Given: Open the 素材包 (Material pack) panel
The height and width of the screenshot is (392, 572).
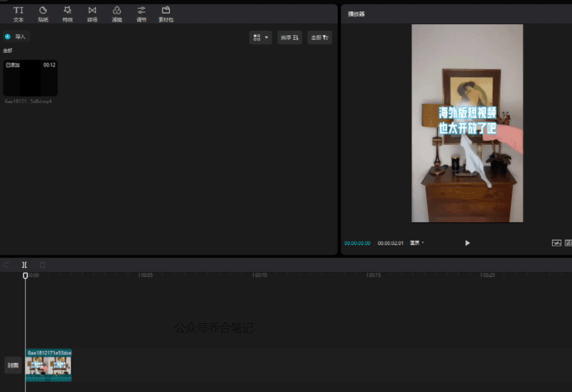Looking at the screenshot, I should click(166, 13).
